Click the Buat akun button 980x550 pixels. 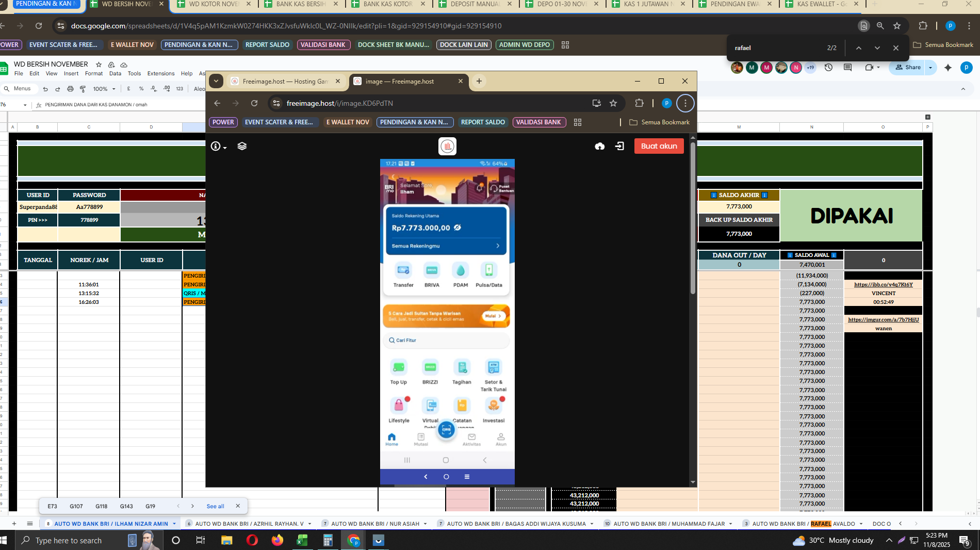[659, 146]
